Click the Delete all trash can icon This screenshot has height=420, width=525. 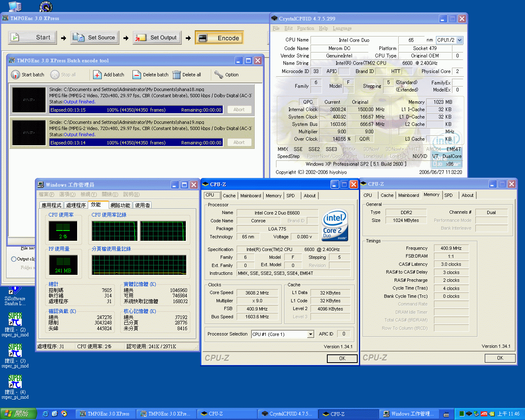176,75
